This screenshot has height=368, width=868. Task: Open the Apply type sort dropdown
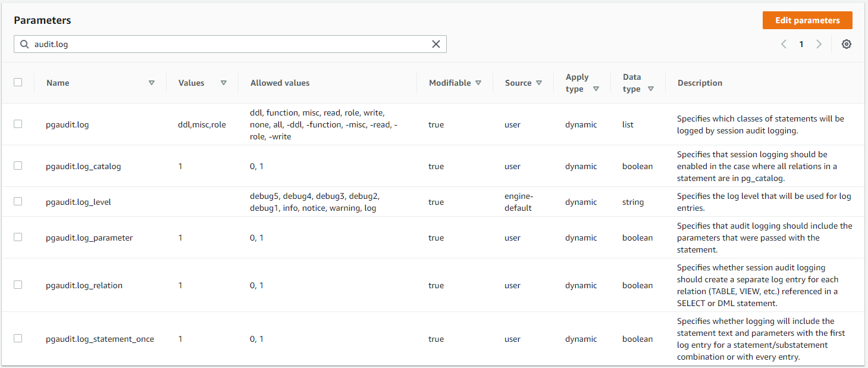tap(596, 89)
